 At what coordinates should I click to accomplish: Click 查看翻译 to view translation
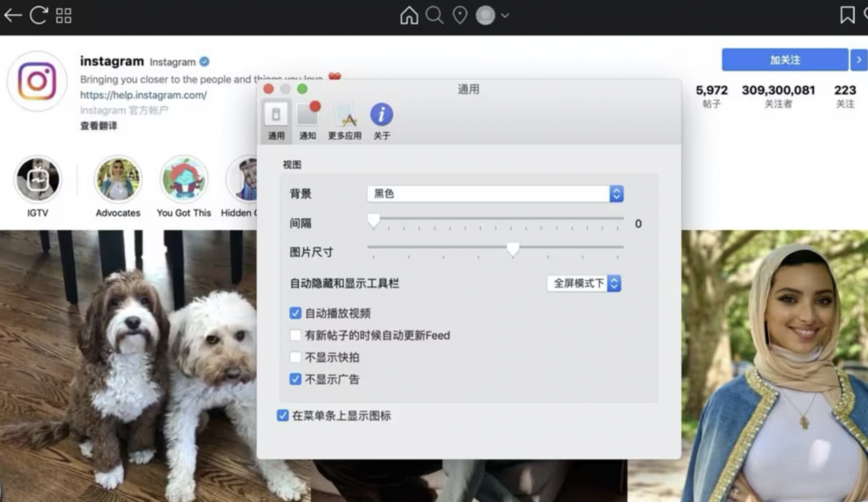(99, 126)
